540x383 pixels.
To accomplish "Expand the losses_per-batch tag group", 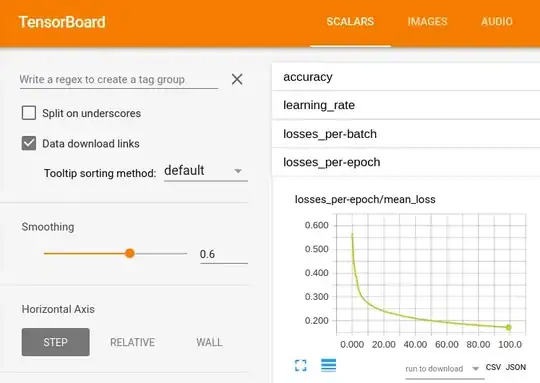I will pyautogui.click(x=406, y=134).
